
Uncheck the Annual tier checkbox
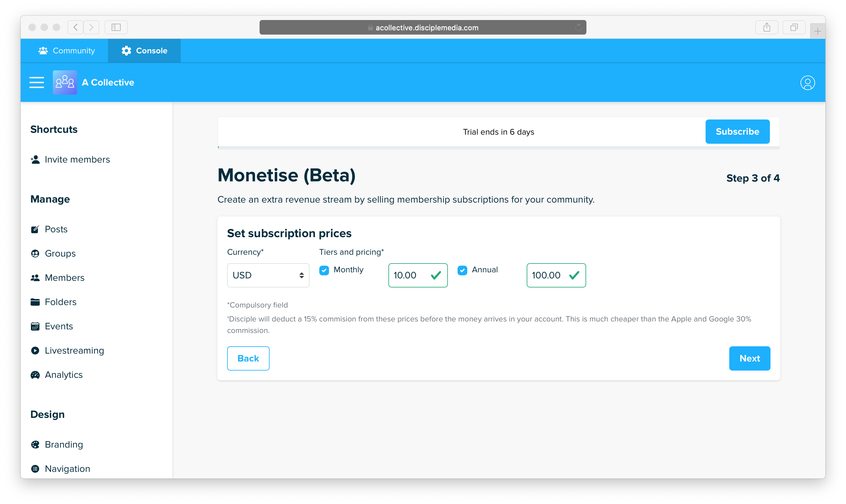click(462, 270)
